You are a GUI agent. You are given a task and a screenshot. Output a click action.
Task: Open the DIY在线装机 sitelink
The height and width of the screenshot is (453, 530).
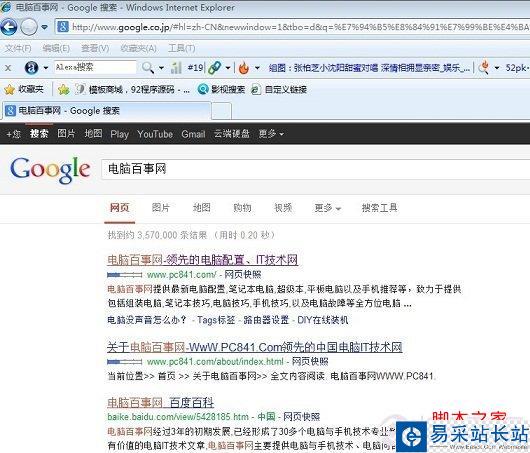pyautogui.click(x=323, y=320)
